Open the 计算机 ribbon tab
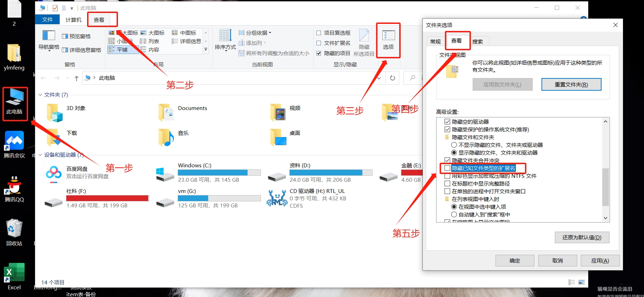The height and width of the screenshot is (297, 644). pyautogui.click(x=73, y=20)
